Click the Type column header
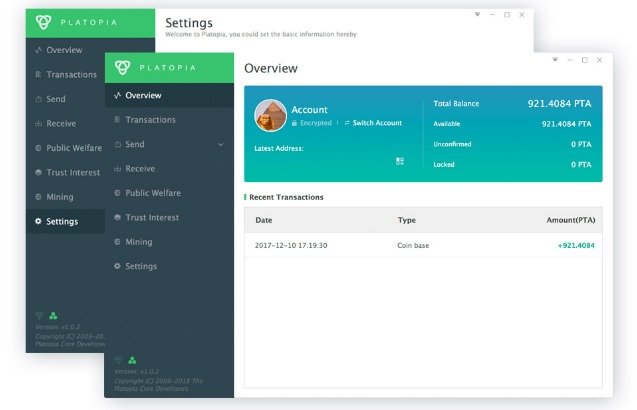 tap(407, 220)
